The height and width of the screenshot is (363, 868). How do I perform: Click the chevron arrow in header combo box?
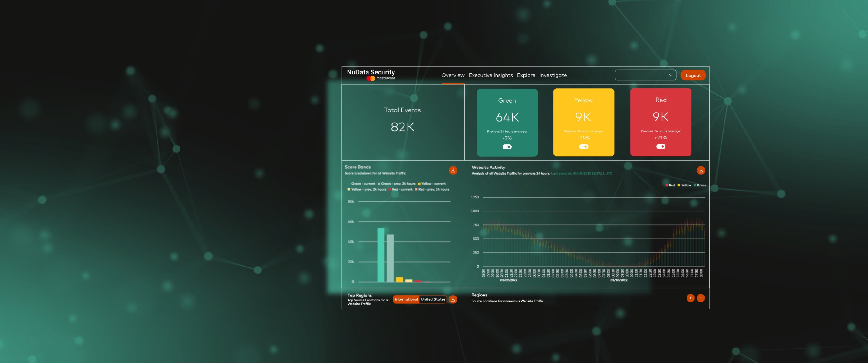point(671,75)
